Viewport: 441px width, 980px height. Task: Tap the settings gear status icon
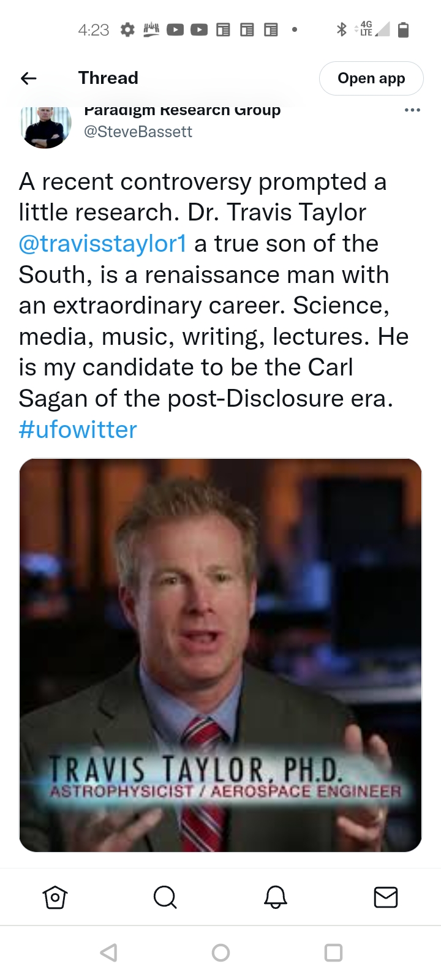(127, 29)
